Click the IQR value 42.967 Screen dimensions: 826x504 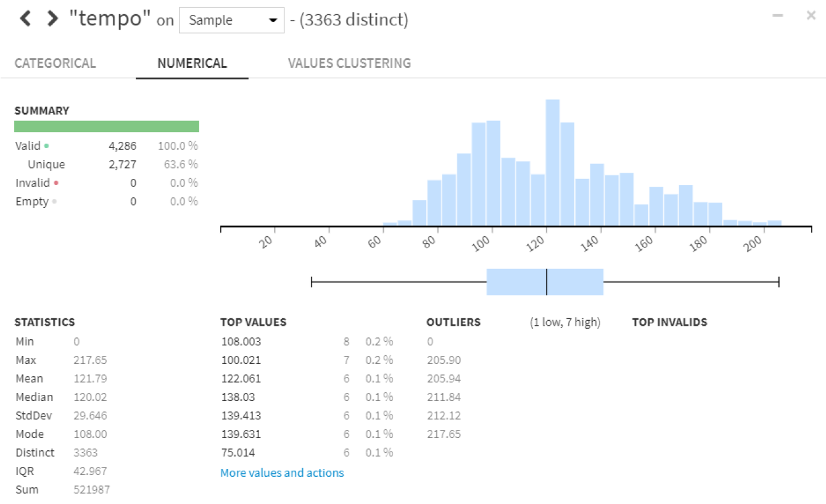pyautogui.click(x=90, y=471)
